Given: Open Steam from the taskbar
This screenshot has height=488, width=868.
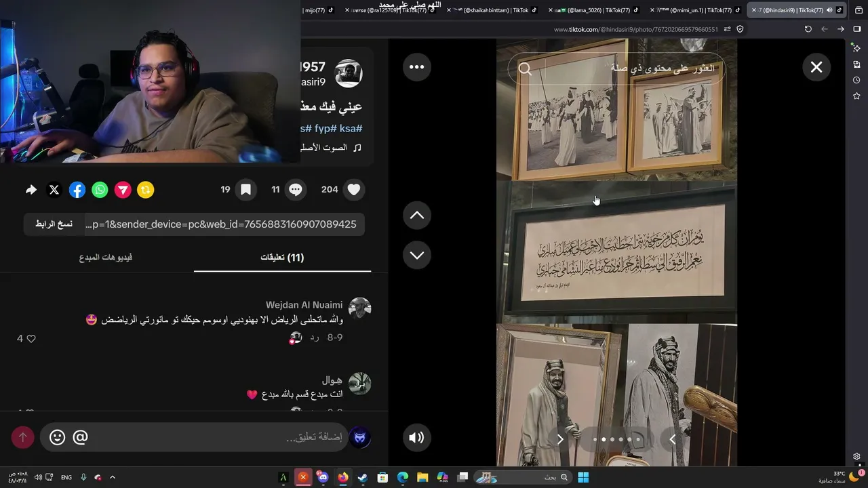Looking at the screenshot, I should pyautogui.click(x=363, y=477).
